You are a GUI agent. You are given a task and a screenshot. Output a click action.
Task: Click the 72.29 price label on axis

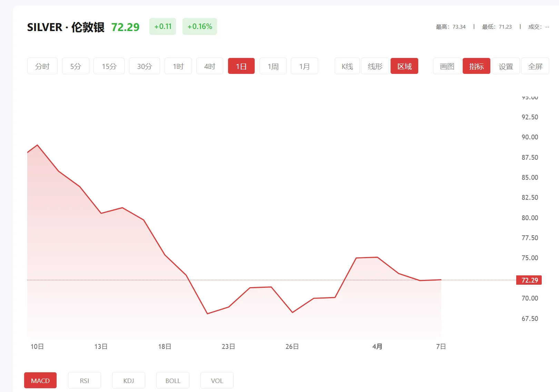529,280
